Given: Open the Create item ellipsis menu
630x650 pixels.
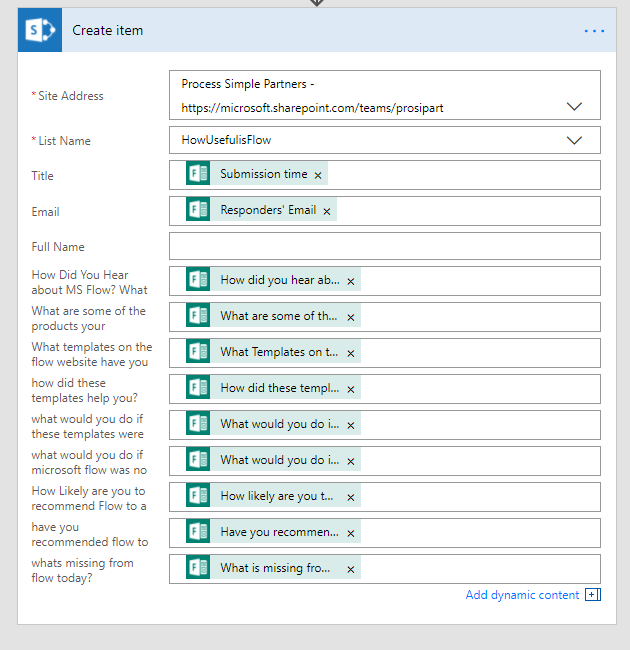Looking at the screenshot, I should point(594,31).
